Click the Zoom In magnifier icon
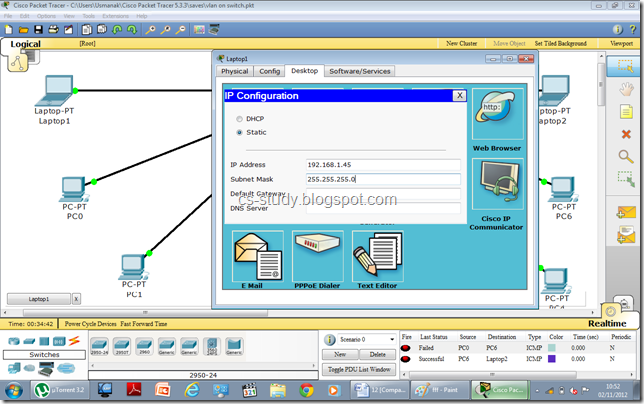Screen dimensions: 644x404 [x=151, y=30]
